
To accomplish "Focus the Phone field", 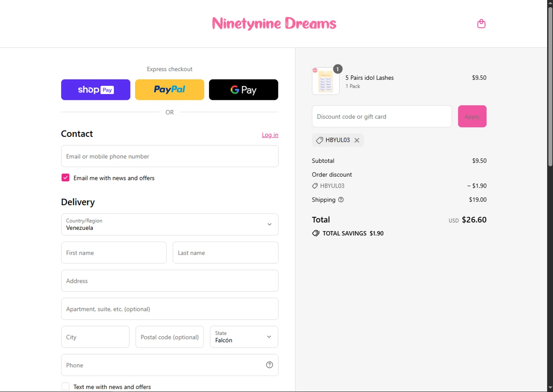I will click(170, 365).
